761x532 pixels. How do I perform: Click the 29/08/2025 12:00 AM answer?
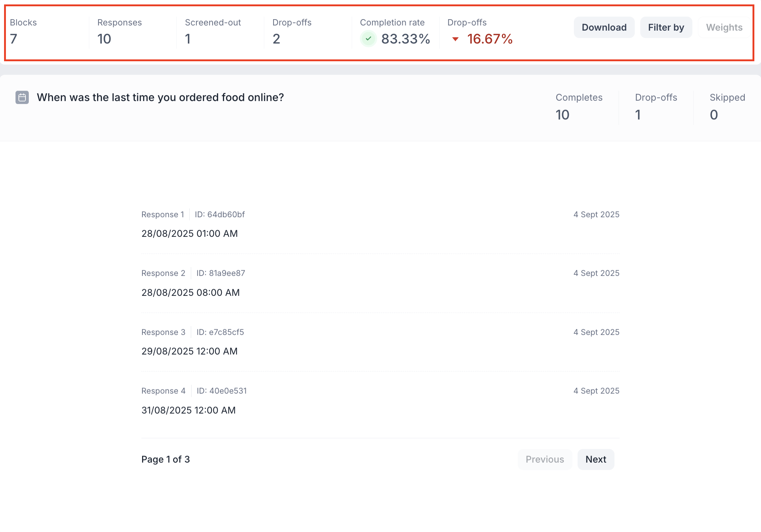[189, 351]
